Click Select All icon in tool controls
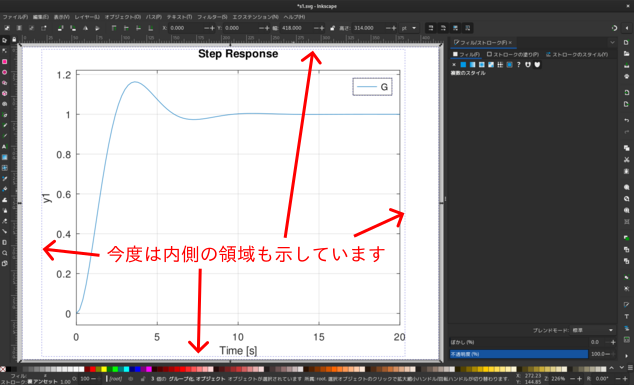This screenshot has height=385, width=634. click(x=7, y=28)
